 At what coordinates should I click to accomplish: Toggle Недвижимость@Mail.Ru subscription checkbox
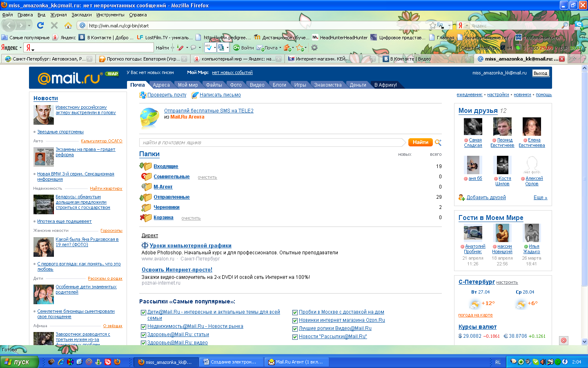(143, 327)
